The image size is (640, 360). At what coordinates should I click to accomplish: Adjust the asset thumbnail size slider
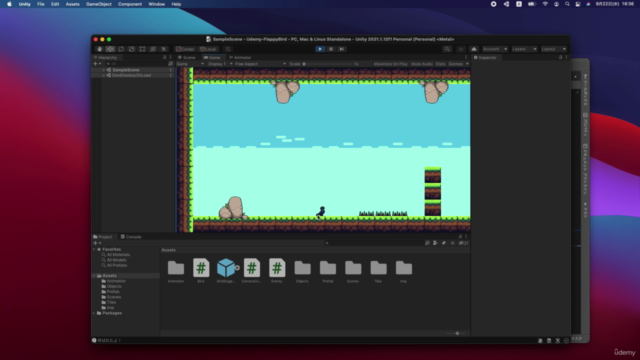click(457, 333)
